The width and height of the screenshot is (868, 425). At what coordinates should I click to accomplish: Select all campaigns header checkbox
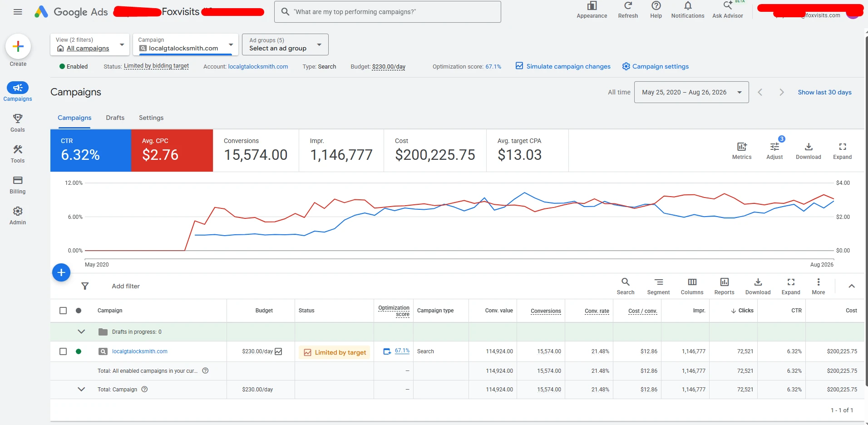pos(63,311)
